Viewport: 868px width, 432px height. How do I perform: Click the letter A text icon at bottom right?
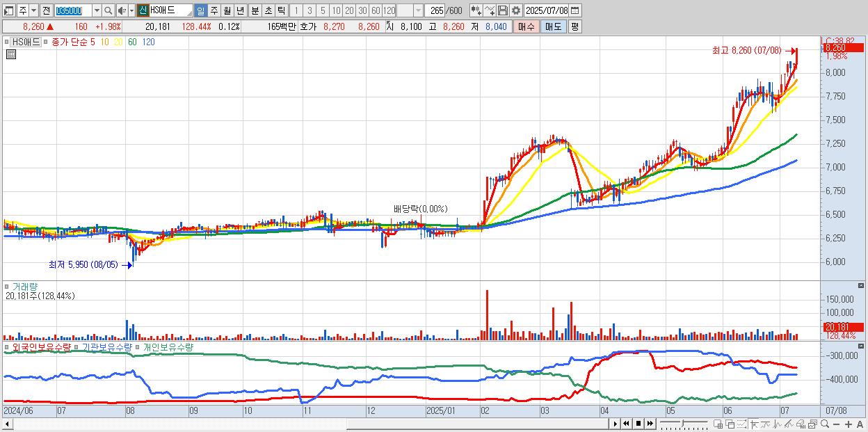click(860, 424)
